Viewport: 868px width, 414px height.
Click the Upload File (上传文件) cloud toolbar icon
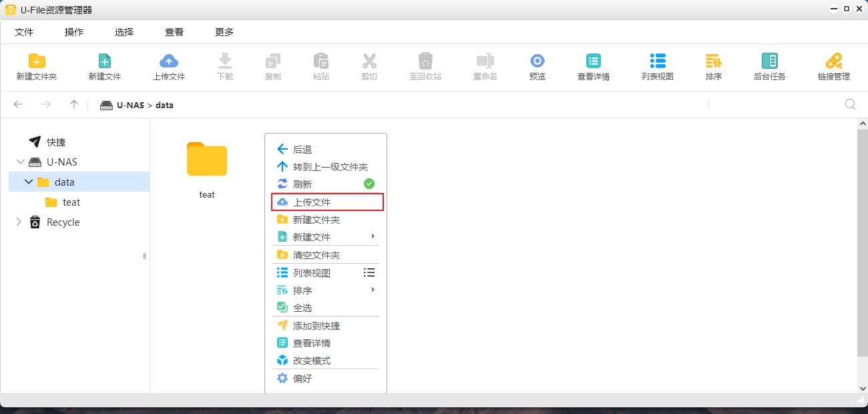click(x=169, y=61)
